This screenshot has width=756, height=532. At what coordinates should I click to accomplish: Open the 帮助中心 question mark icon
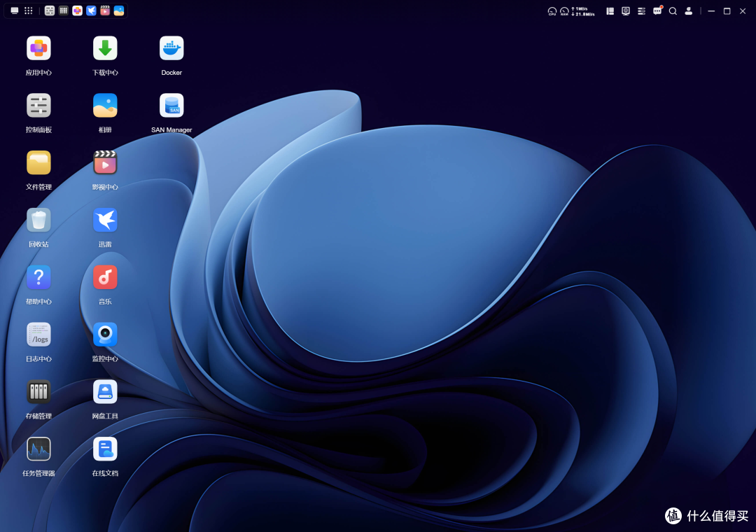click(x=38, y=277)
